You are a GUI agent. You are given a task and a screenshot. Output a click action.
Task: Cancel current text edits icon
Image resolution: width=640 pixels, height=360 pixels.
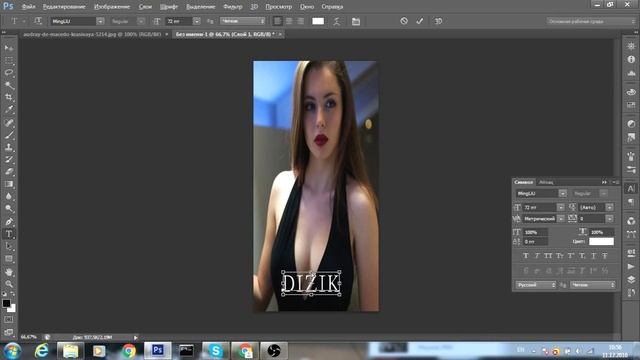coord(404,21)
